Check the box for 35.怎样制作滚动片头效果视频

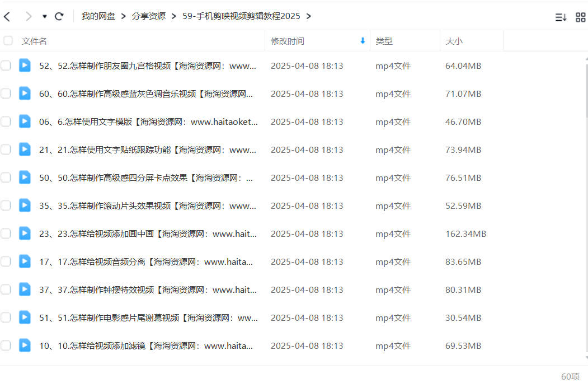6,205
